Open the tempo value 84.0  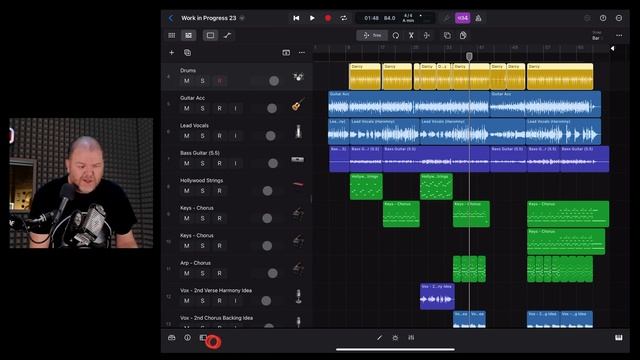tap(389, 18)
